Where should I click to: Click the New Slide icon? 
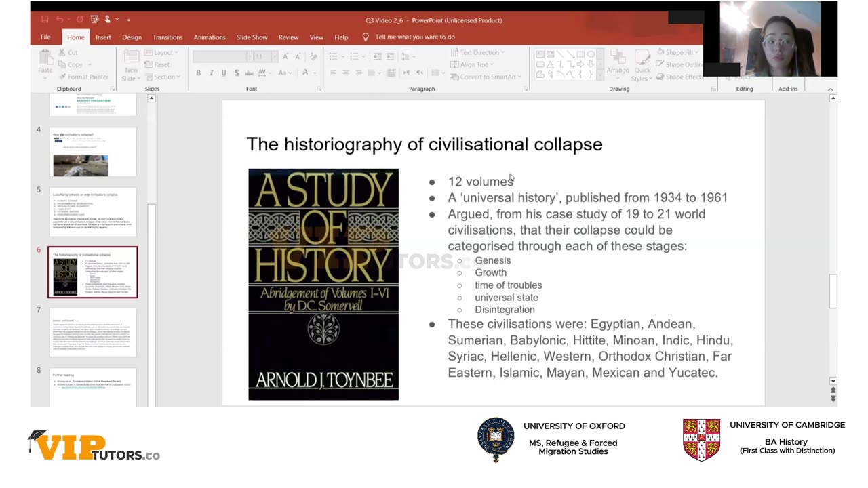coord(131,56)
